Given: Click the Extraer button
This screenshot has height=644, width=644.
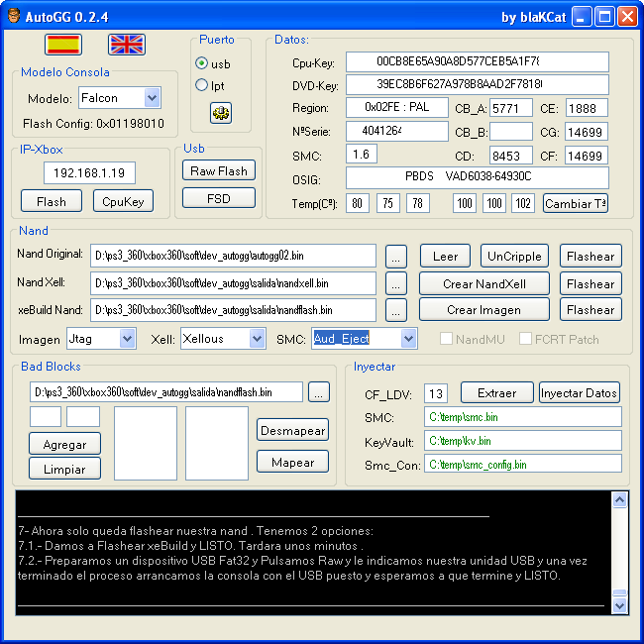Looking at the screenshot, I should (497, 392).
